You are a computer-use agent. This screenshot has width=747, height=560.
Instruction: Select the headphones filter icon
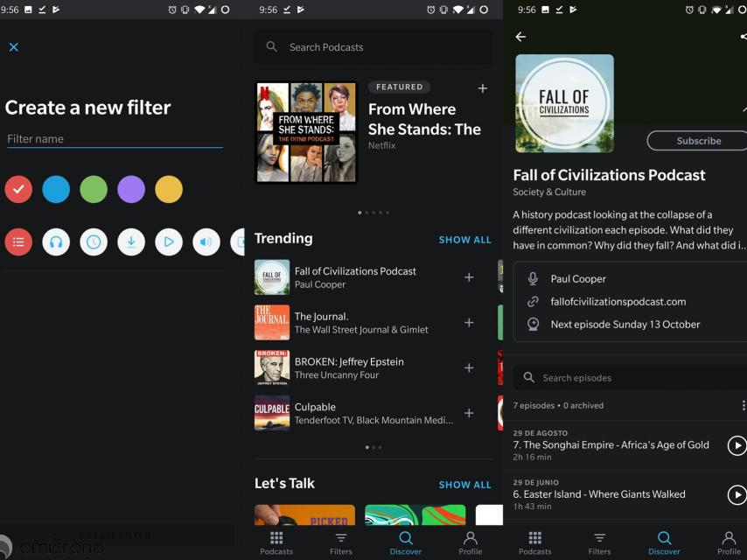pyautogui.click(x=56, y=241)
